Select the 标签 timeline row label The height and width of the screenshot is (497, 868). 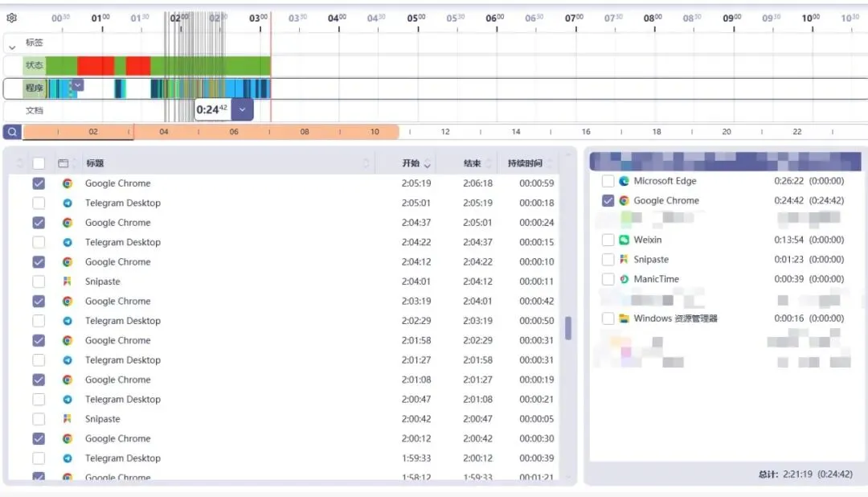coord(34,42)
